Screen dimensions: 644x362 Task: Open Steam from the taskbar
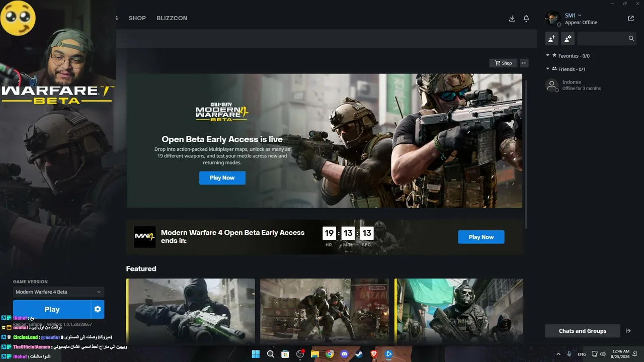click(359, 354)
